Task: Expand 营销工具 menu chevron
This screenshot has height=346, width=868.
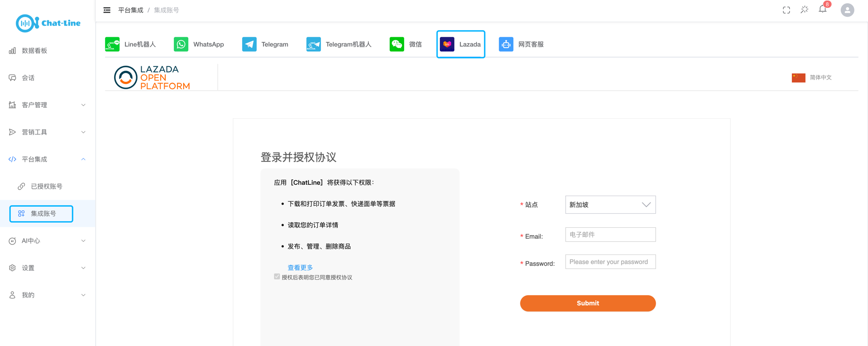Action: click(83, 132)
